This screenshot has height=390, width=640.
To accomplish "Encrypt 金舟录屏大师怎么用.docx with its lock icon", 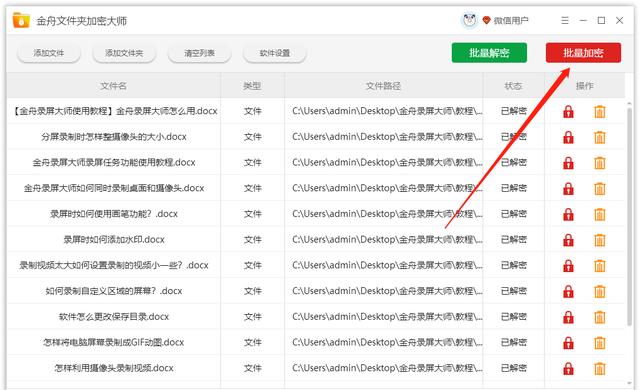I will pyautogui.click(x=568, y=111).
